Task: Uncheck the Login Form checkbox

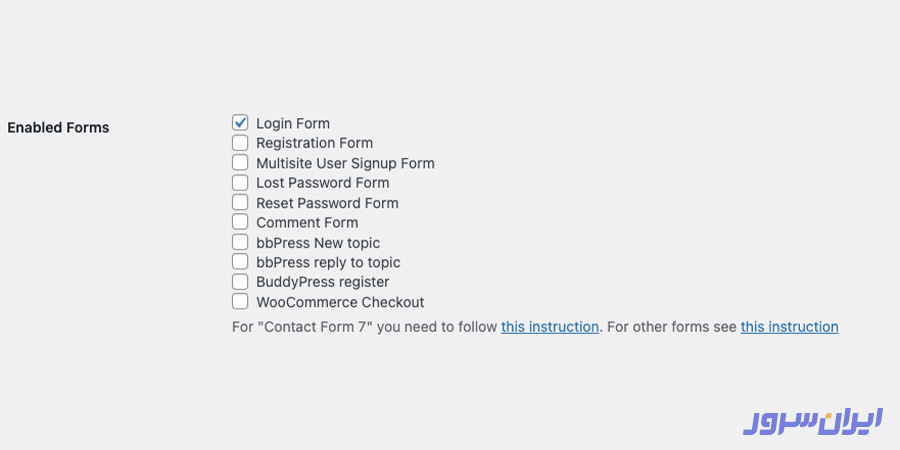Action: click(240, 123)
